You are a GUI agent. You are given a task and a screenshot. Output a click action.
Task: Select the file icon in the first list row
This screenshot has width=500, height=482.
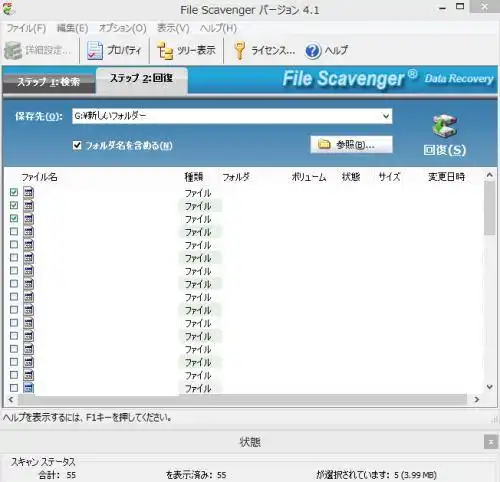click(29, 192)
